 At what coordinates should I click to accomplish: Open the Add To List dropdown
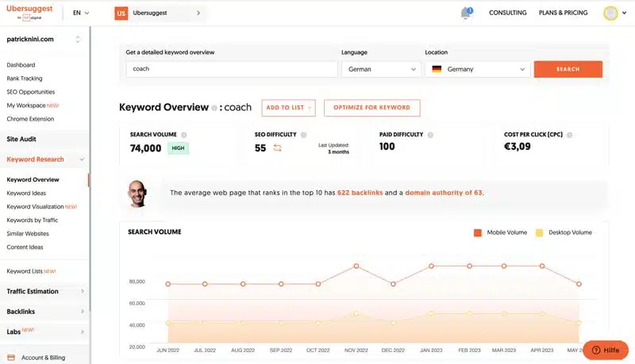pos(288,108)
